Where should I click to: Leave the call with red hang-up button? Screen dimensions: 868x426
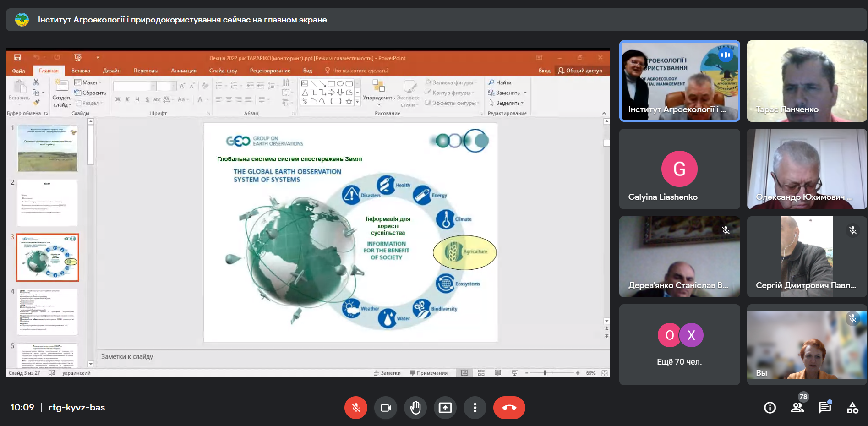pos(509,408)
